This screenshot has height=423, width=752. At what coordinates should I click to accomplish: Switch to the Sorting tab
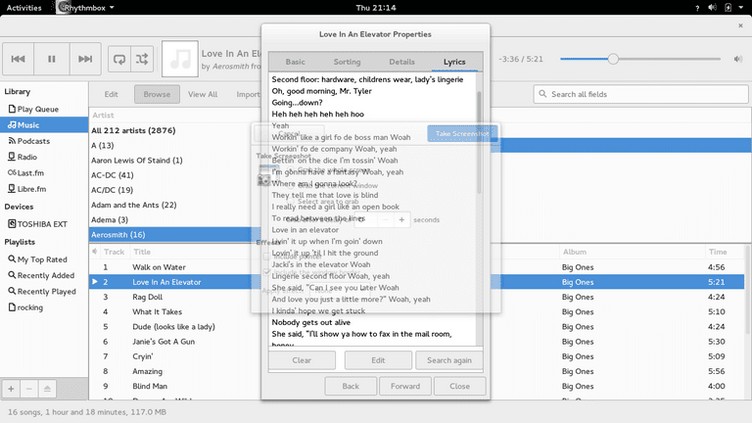(x=347, y=62)
